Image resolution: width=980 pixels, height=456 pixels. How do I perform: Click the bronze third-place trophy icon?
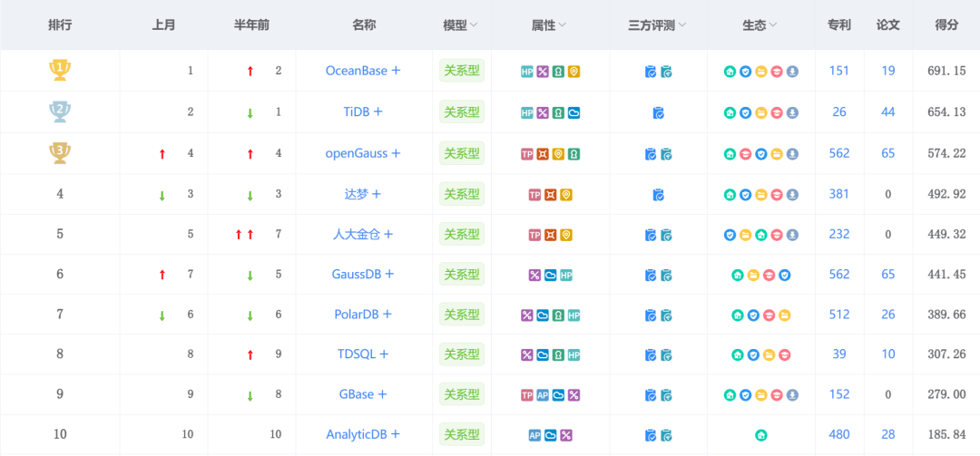[59, 153]
